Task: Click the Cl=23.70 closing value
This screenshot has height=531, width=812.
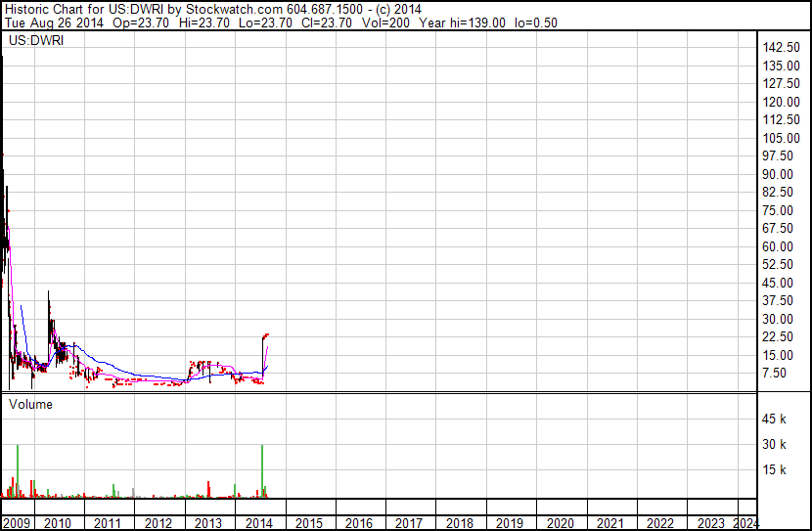Action: coord(327,23)
